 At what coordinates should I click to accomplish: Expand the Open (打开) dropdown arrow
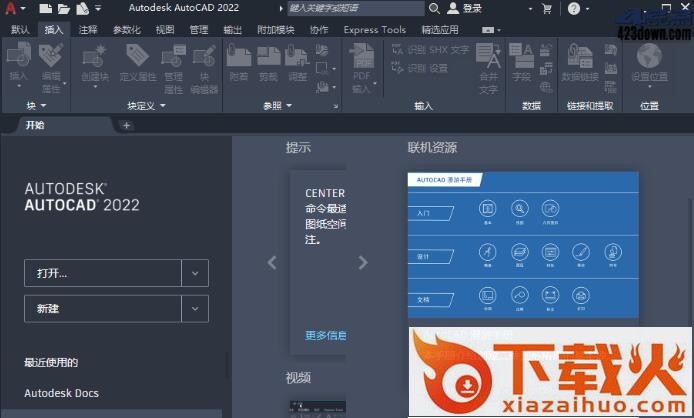[195, 273]
